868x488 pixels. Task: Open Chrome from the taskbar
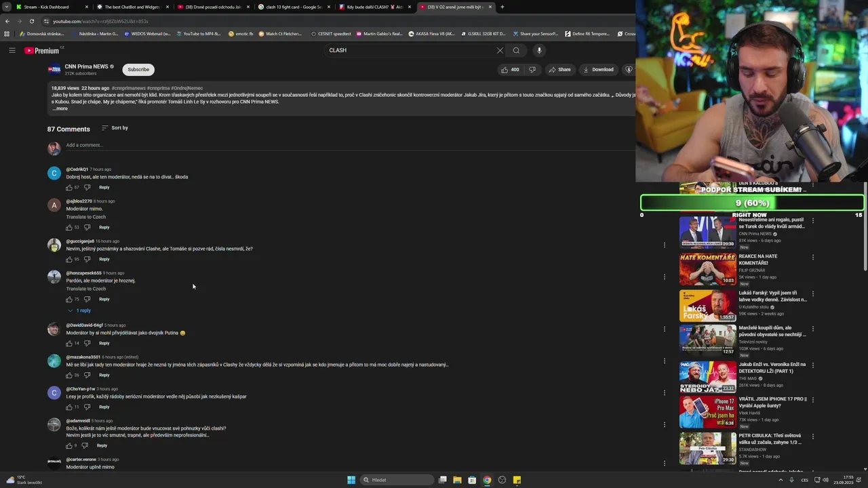click(487, 480)
